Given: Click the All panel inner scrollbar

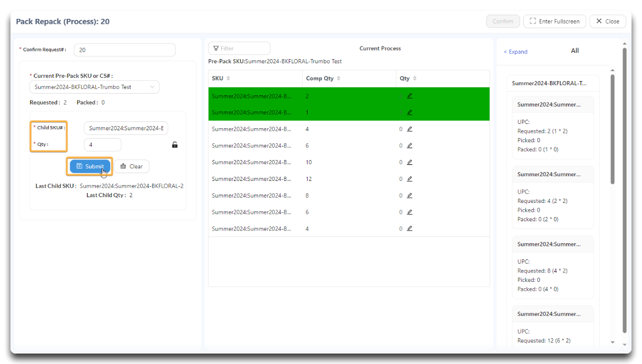Looking at the screenshot, I should point(612,129).
